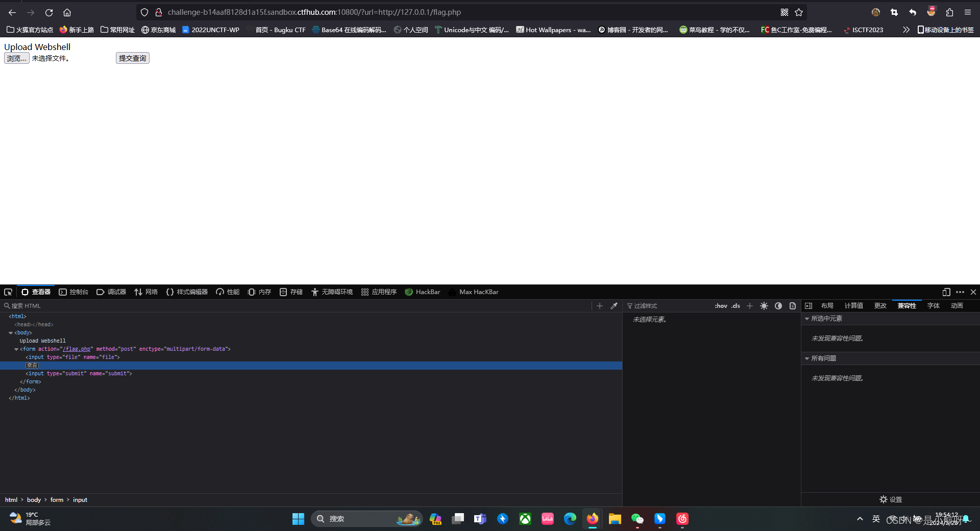Click the 提交查询 submit button
980x531 pixels.
tap(132, 58)
